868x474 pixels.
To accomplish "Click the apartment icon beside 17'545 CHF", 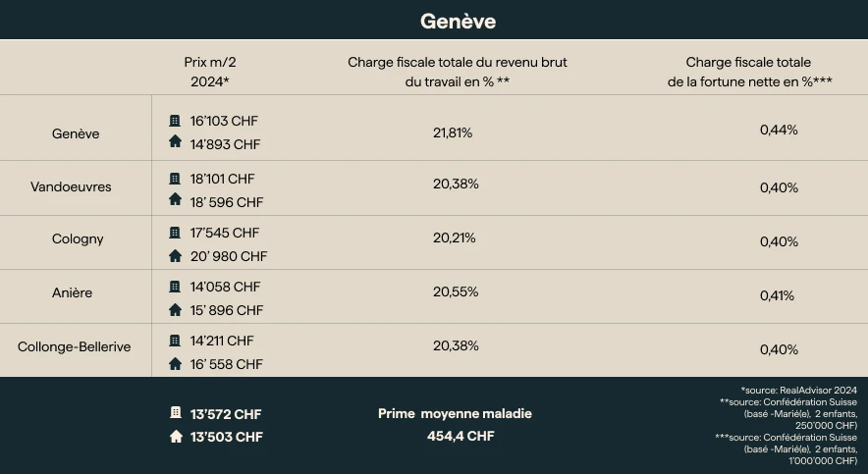I will (175, 233).
